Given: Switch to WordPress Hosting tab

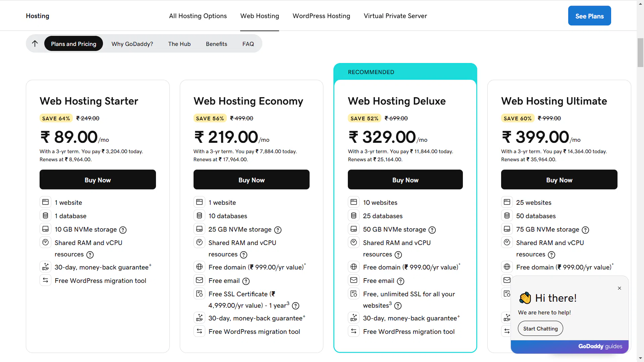Looking at the screenshot, I should [321, 16].
